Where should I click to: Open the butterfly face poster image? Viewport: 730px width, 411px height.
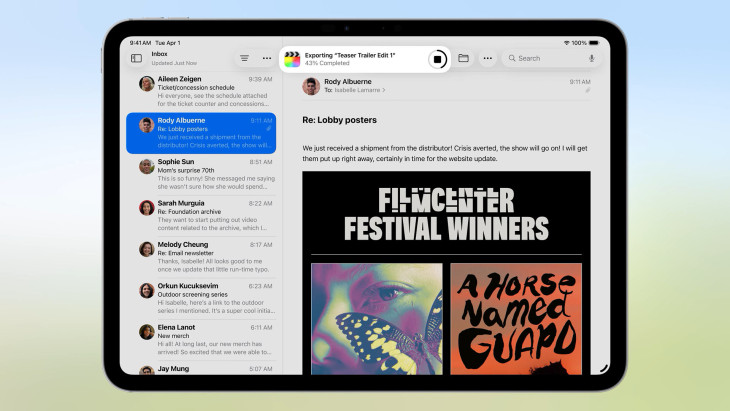pos(376,318)
